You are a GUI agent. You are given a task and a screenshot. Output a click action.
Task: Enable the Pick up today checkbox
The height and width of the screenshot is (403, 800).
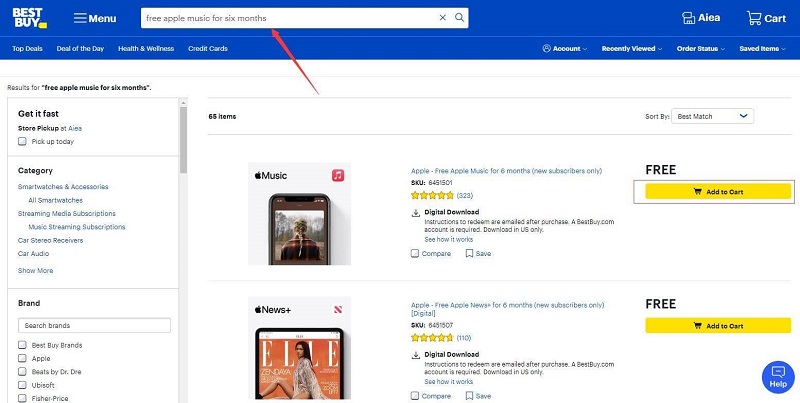(22, 142)
